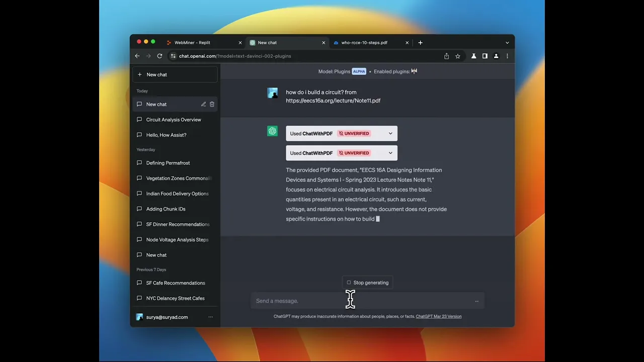Open the Chrome labs flask icon
This screenshot has height=362, width=644.
coord(473,56)
